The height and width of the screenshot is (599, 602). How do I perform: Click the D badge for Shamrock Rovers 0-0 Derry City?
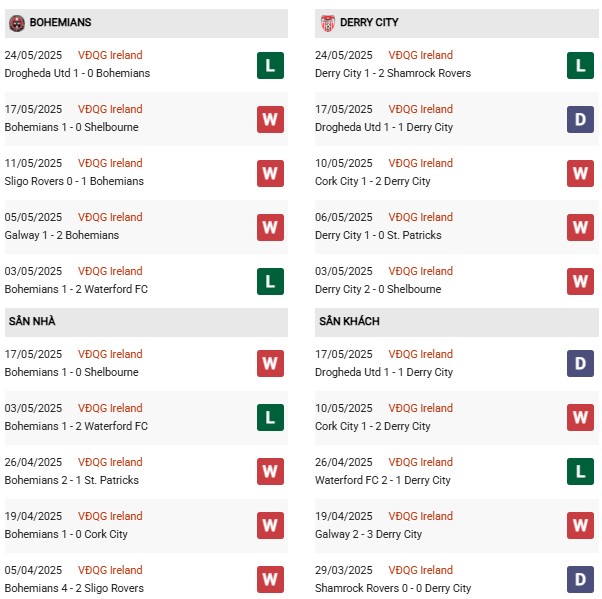pyautogui.click(x=580, y=579)
